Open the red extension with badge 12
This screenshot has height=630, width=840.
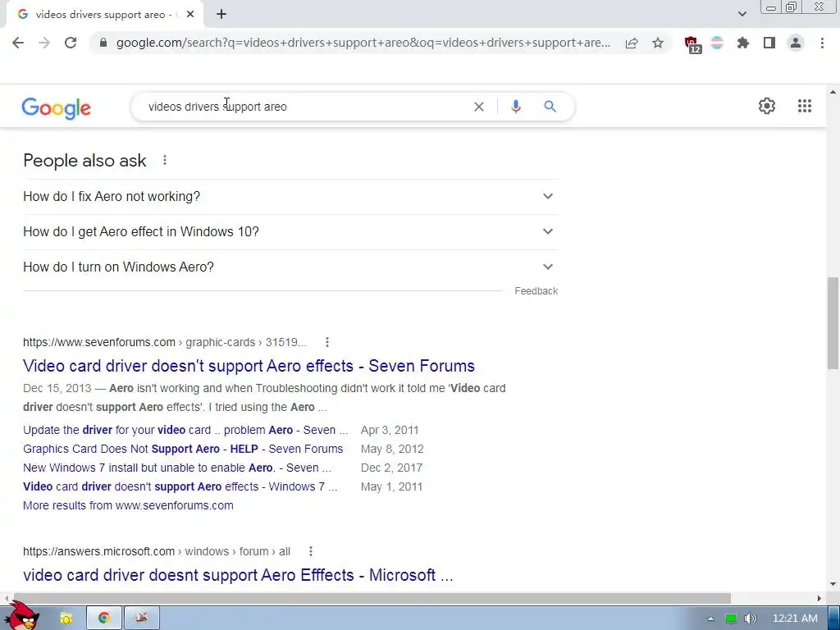coord(692,44)
